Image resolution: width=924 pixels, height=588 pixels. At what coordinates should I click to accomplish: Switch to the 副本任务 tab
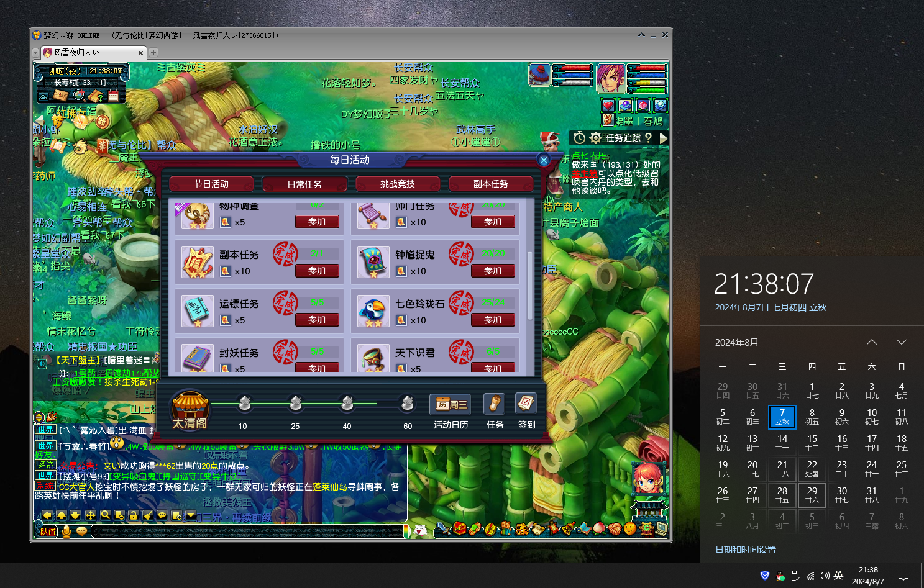pos(491,184)
